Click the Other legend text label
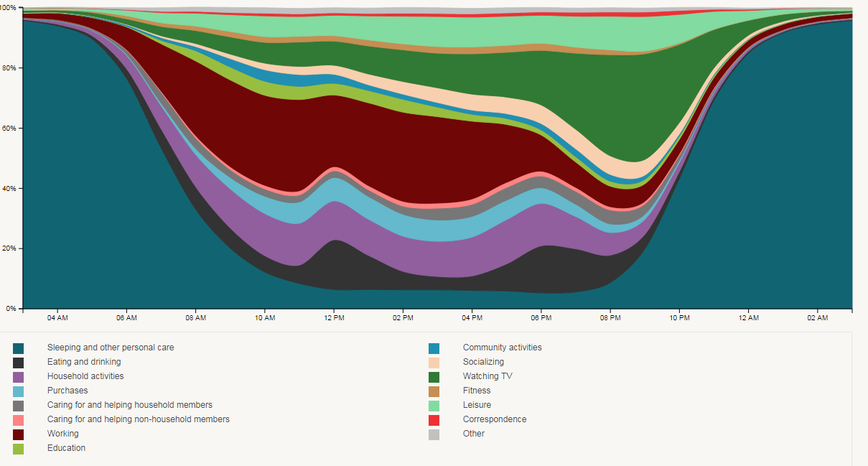The height and width of the screenshot is (466, 868). pyautogui.click(x=474, y=434)
